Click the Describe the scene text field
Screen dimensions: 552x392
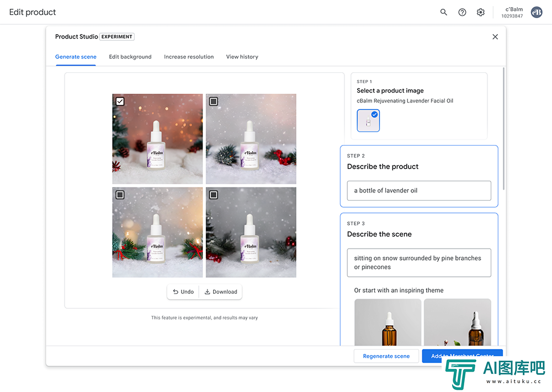(419, 262)
